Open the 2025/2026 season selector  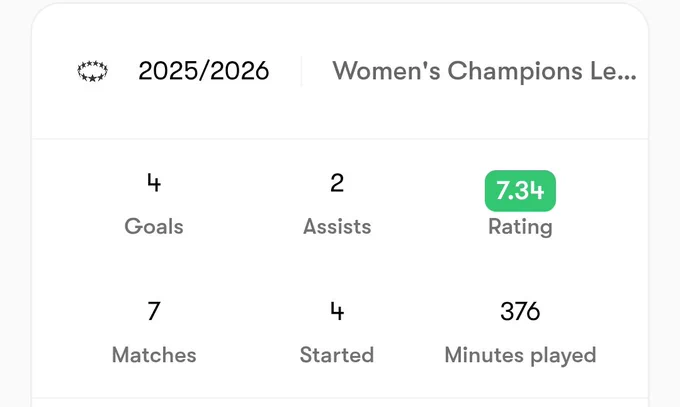tap(203, 71)
